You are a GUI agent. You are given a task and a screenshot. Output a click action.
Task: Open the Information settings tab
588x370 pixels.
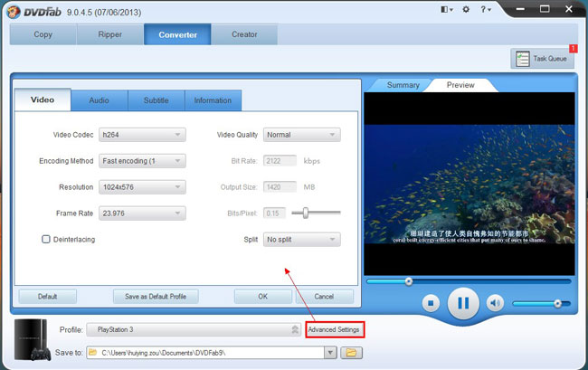(x=213, y=100)
